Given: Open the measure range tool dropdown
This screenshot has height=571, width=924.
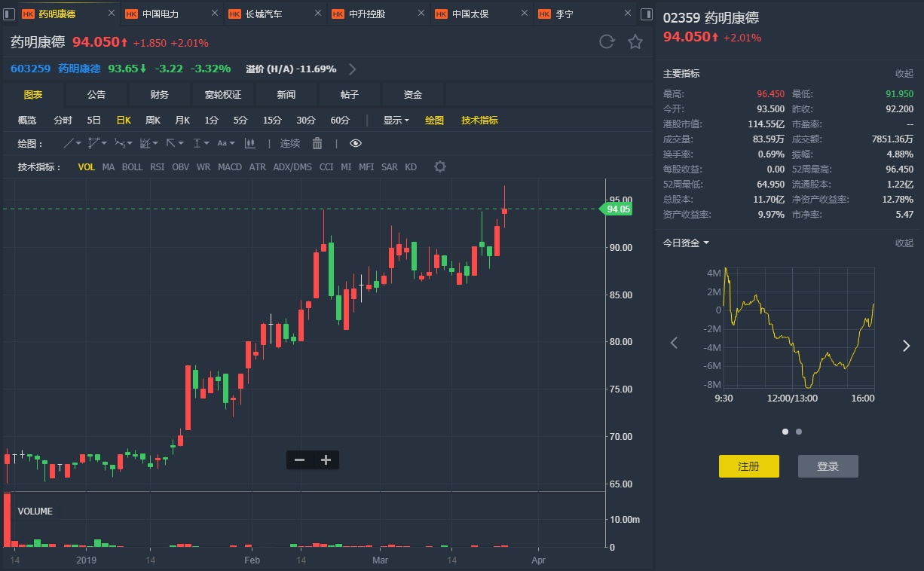Looking at the screenshot, I should pos(200,143).
